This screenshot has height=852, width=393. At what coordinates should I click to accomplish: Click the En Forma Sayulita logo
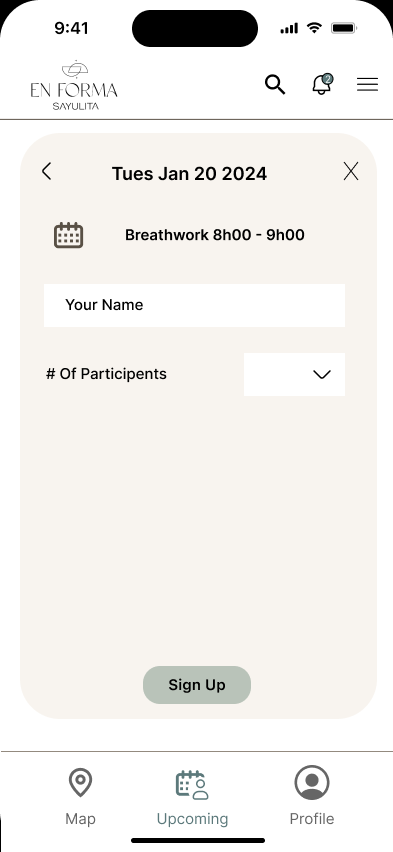click(x=74, y=85)
